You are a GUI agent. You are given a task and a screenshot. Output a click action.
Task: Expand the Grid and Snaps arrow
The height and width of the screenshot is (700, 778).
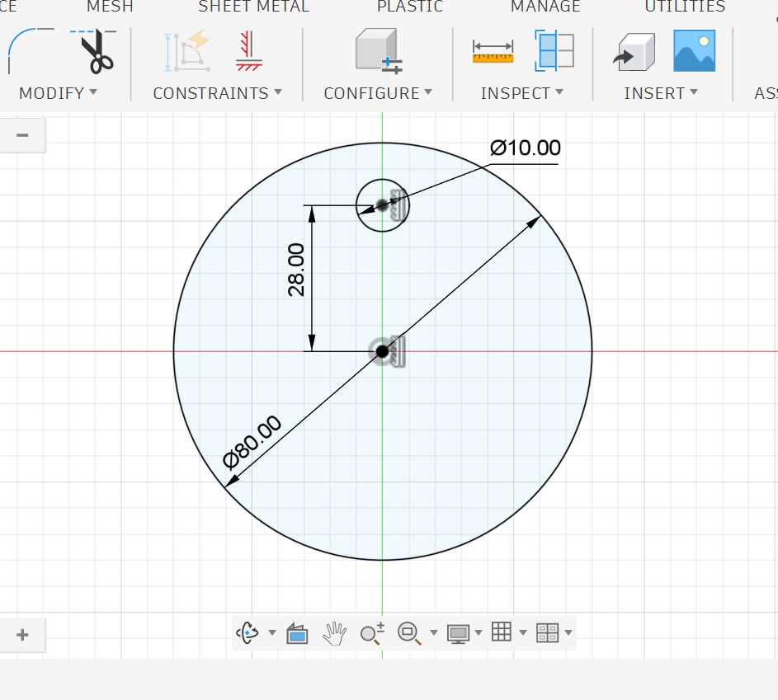coord(522,632)
